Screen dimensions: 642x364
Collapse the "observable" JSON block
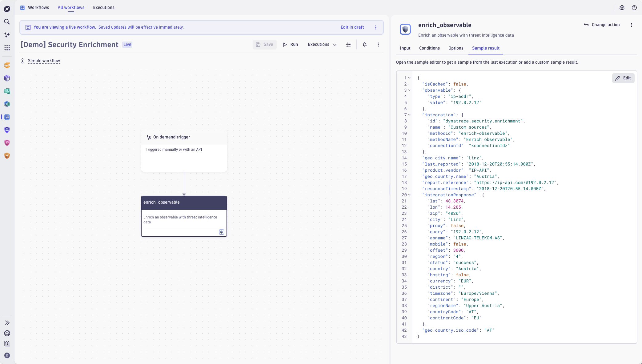coord(409,90)
